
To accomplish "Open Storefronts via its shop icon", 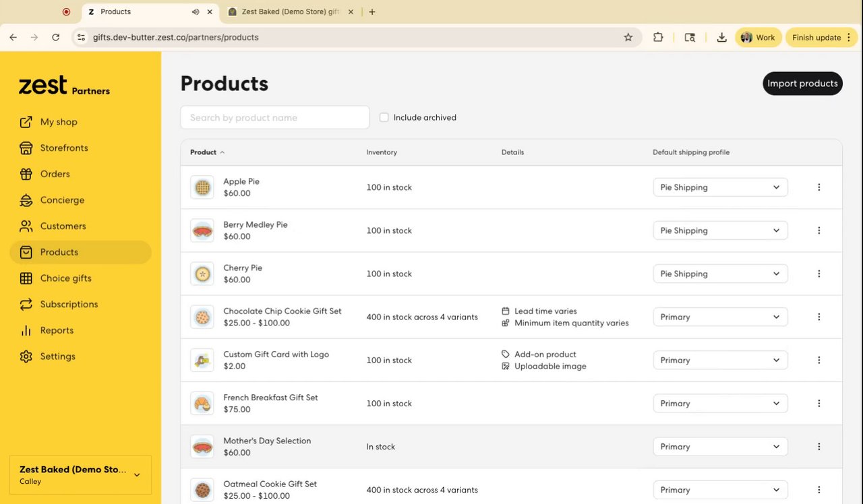I will 26,148.
